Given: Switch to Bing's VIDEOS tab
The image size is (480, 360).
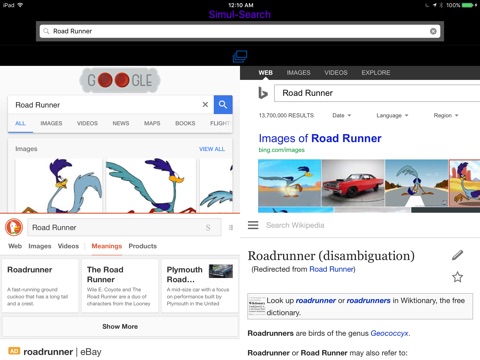Looking at the screenshot, I should point(336,73).
